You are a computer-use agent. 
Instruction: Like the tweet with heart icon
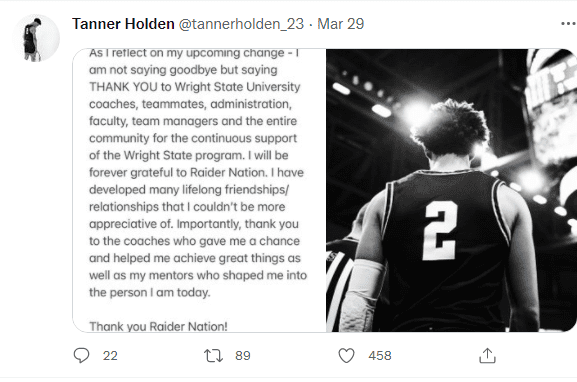346,356
